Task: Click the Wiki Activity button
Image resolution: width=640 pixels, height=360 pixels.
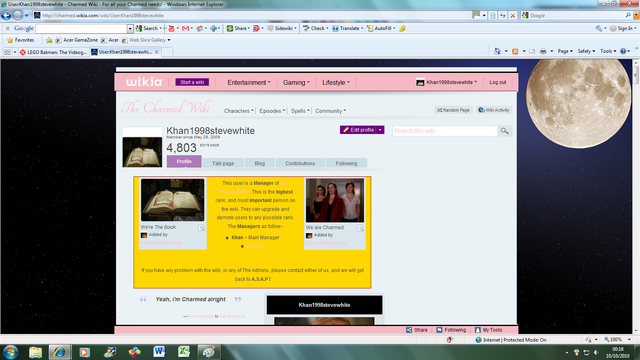Action: (494, 110)
